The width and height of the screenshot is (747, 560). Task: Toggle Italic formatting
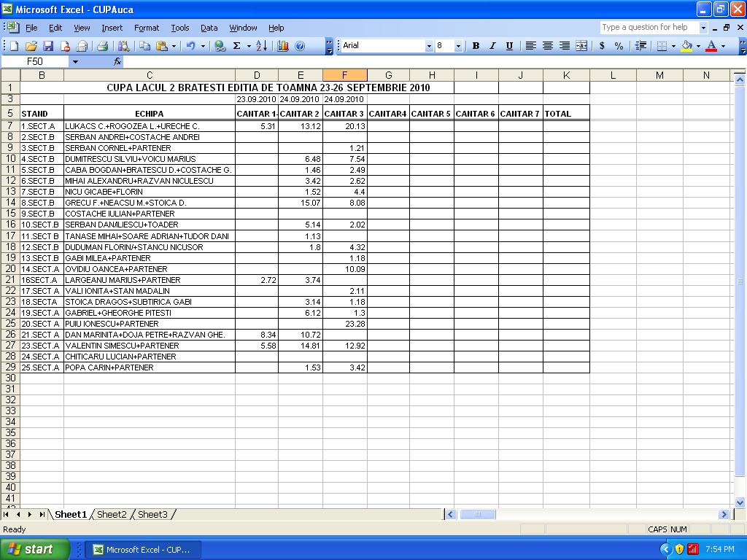(x=492, y=46)
